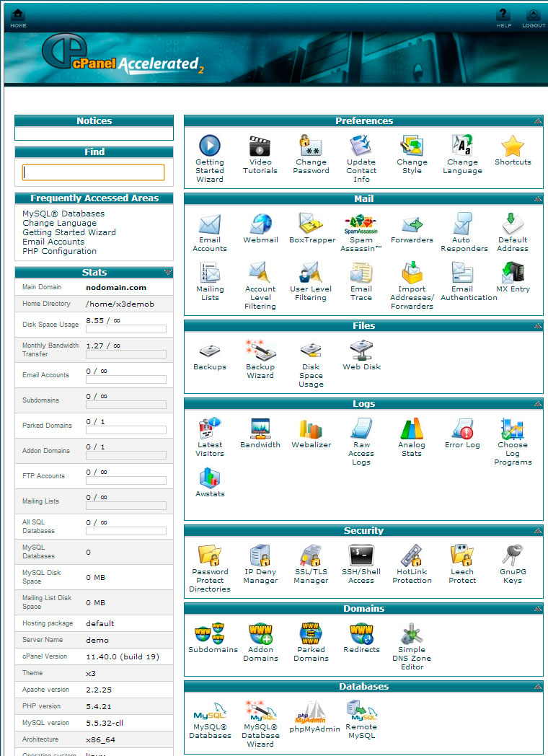Select the /home/x3demob home directory value
Screen dimensions: 548x756
(120, 304)
